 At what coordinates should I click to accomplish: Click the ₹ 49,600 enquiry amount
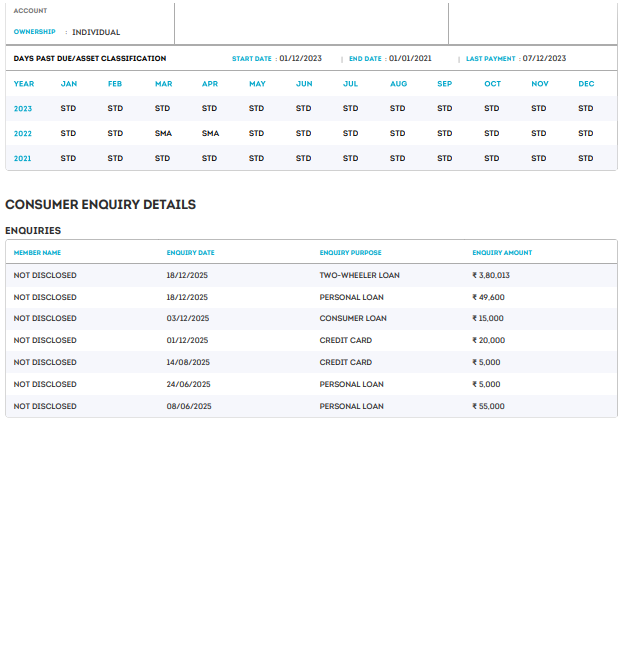(x=488, y=297)
